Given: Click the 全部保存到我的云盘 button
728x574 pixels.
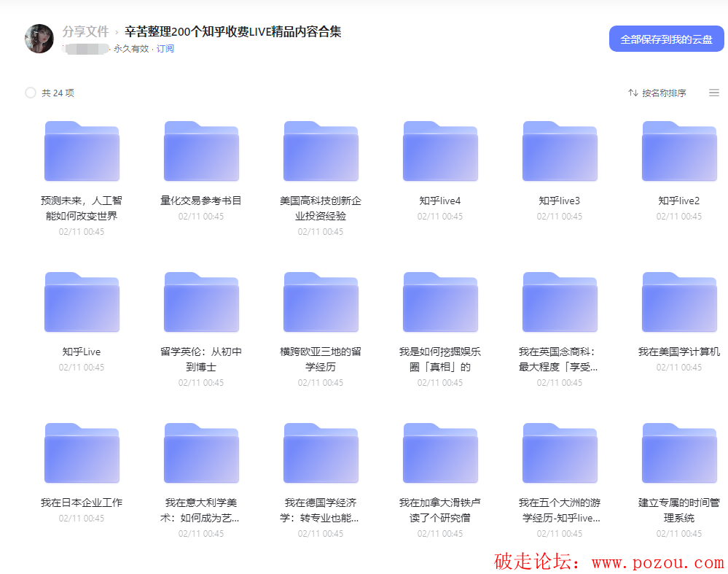Looking at the screenshot, I should (666, 39).
